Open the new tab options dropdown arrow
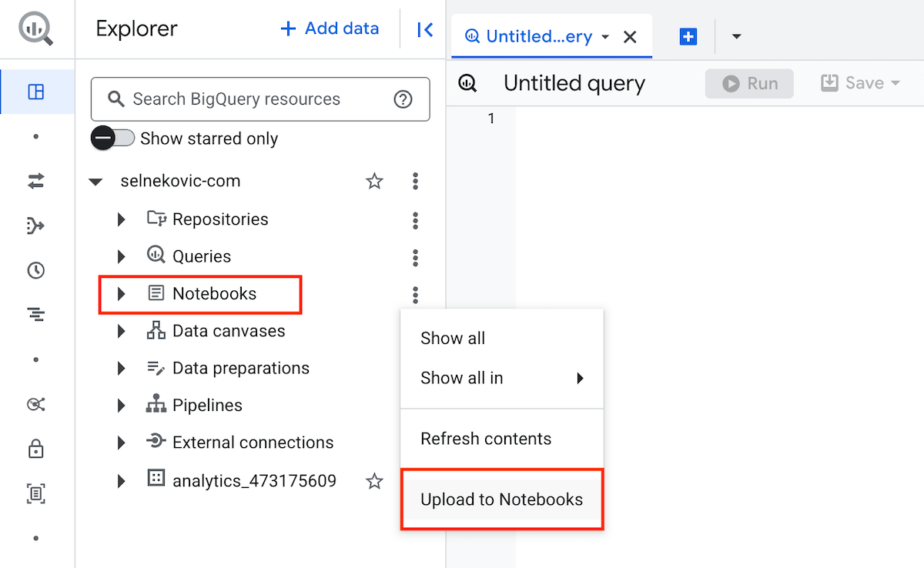The width and height of the screenshot is (924, 568). coord(736,36)
